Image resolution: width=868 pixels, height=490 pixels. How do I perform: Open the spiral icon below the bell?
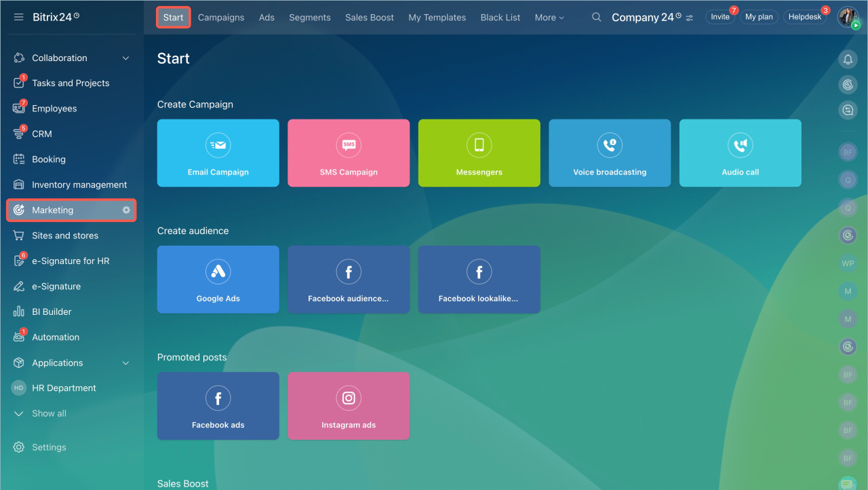point(848,85)
